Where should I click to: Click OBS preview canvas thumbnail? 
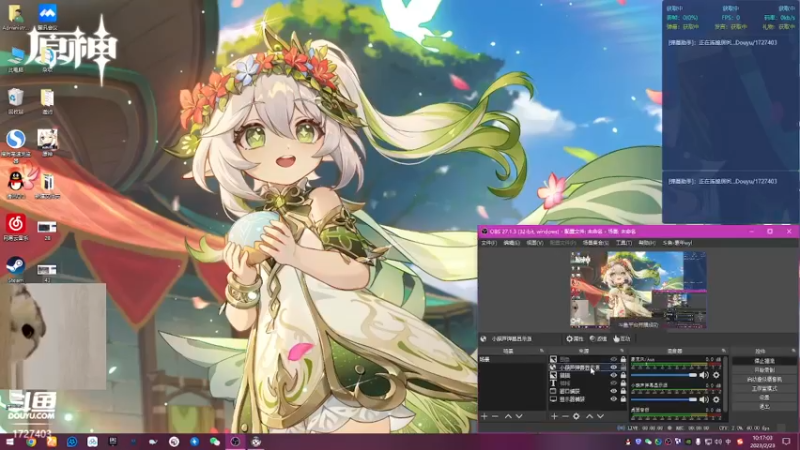click(638, 289)
